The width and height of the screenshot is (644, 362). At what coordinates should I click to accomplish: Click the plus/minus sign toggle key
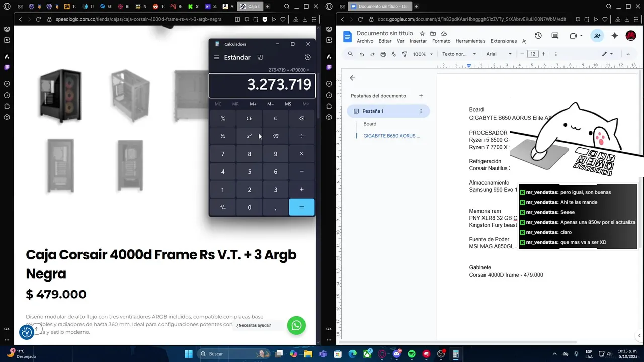(x=223, y=207)
